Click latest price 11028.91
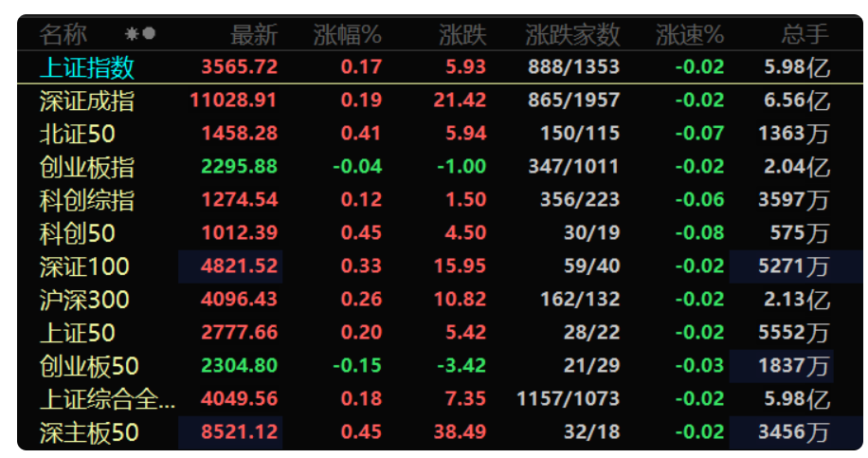 click(234, 101)
